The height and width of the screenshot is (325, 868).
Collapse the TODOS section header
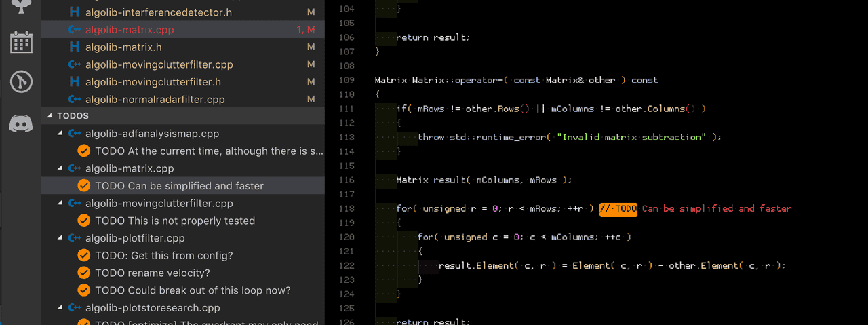pos(49,116)
